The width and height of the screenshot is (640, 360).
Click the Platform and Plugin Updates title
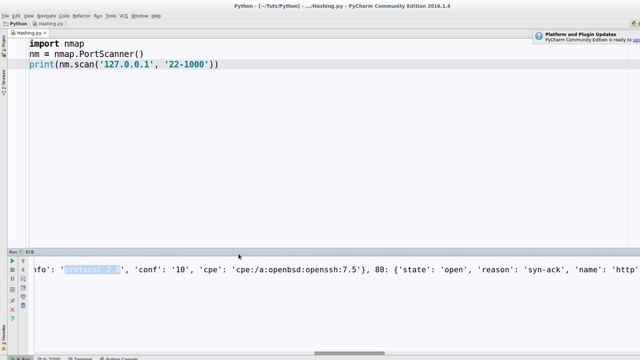[x=581, y=34]
